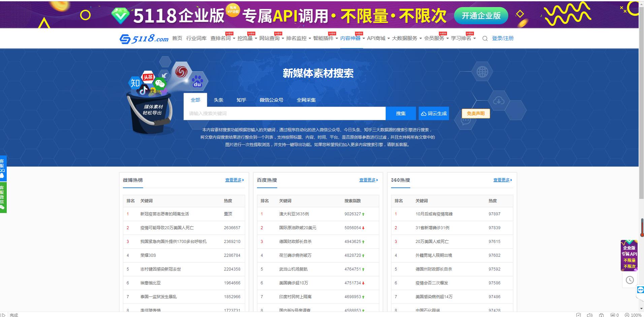
Task: Open 武当山机场复航 keyword
Action: pos(293,269)
